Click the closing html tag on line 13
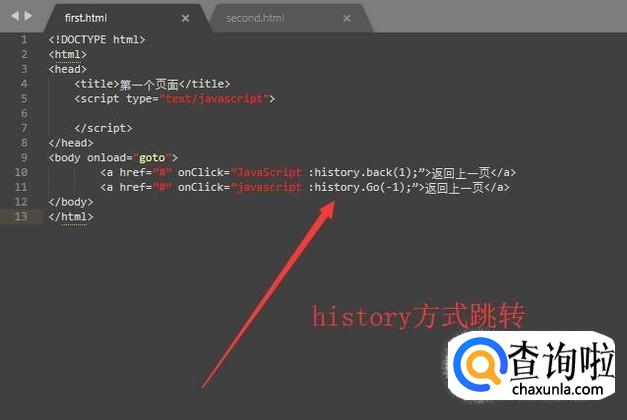This screenshot has height=420, width=627. click(x=71, y=216)
